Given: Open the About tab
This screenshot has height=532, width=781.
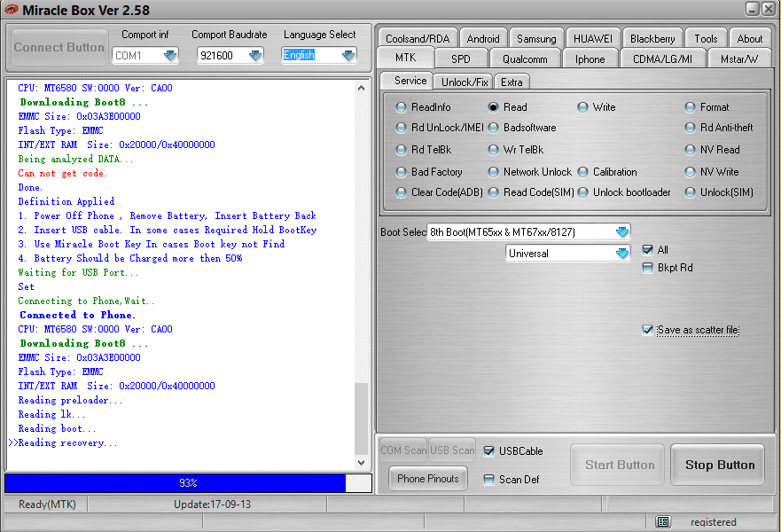Looking at the screenshot, I should click(x=750, y=38).
